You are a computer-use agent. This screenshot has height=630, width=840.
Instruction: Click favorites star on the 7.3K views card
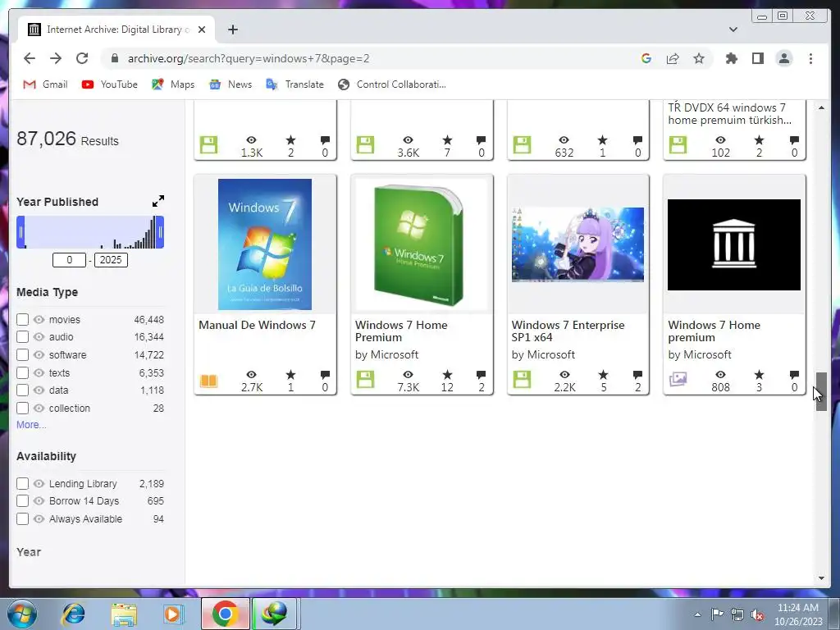tap(447, 374)
